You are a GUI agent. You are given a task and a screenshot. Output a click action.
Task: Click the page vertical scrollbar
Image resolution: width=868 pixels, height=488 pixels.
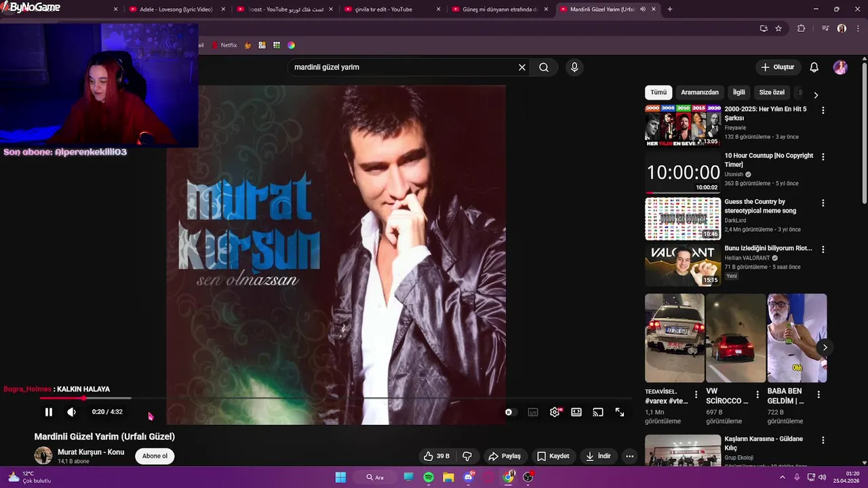pyautogui.click(x=865, y=132)
